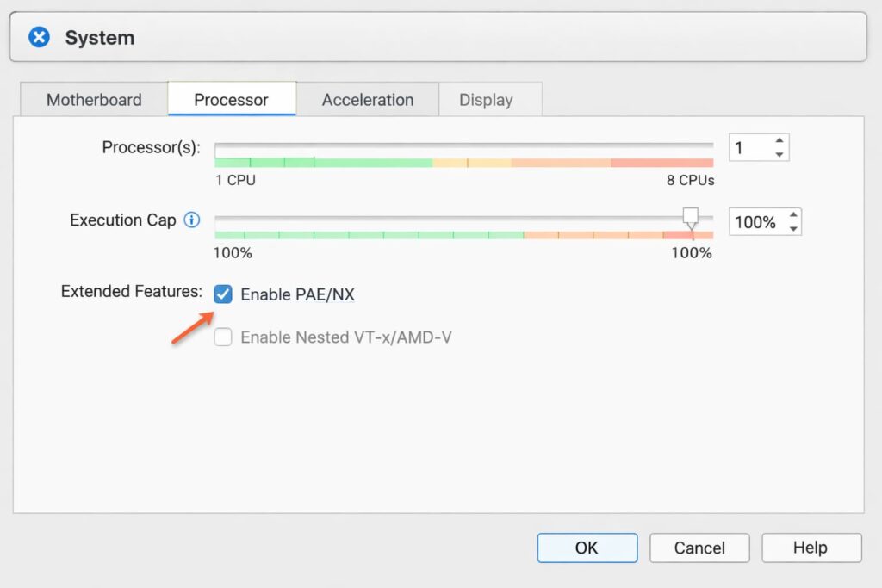
Task: Enable Nested VT-x/AMD-V checkbox
Action: point(223,337)
